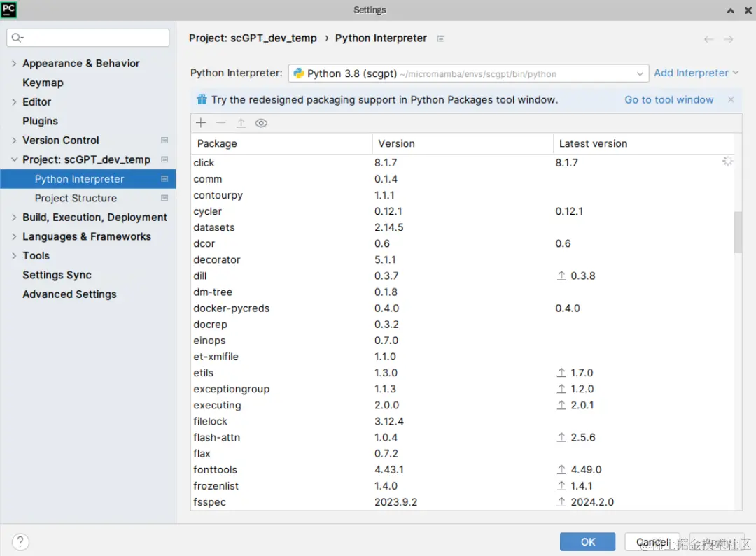Click upgrade arrow icon for executing

[x=561, y=405]
